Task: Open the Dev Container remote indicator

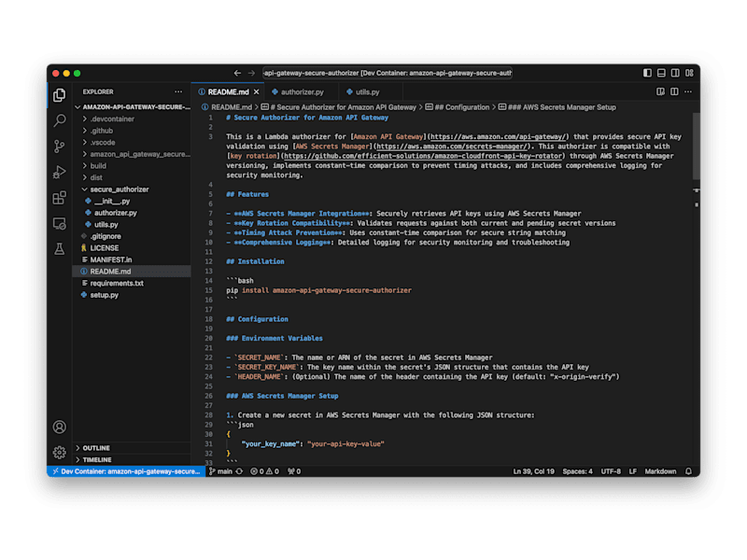Action: tap(126, 471)
